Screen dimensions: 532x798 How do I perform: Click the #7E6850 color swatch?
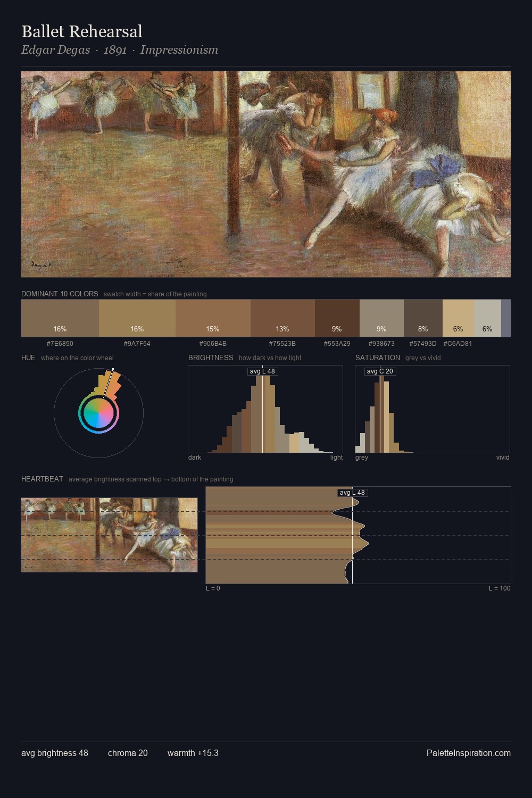point(60,318)
